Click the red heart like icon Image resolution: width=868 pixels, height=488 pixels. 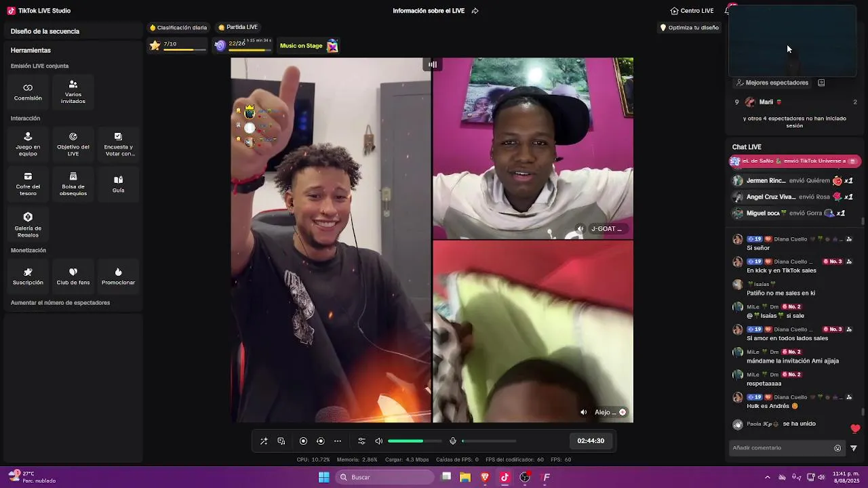(x=855, y=428)
